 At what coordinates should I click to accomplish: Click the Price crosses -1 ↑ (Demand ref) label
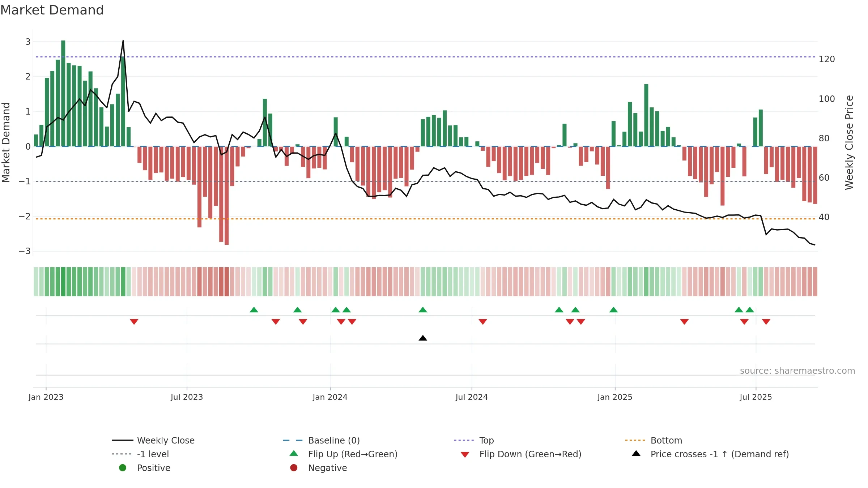[x=720, y=454]
